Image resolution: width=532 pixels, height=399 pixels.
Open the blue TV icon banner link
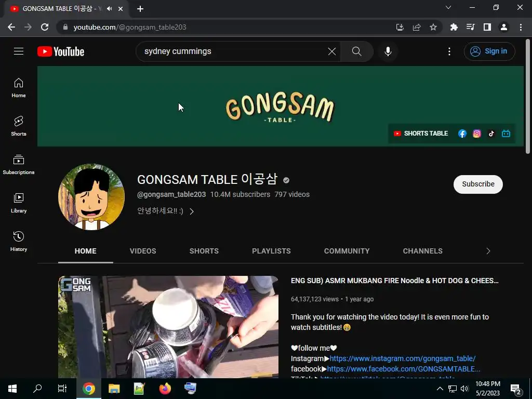[x=506, y=134]
